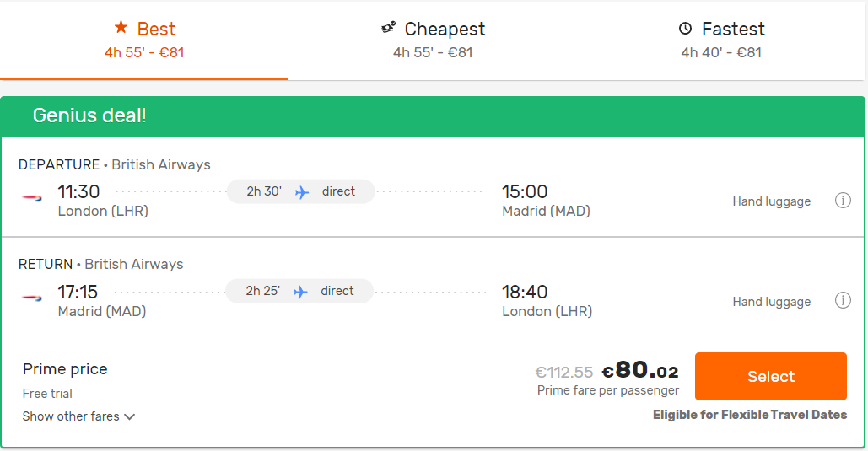This screenshot has height=451, width=868.
Task: Click British Airways logo on return flight
Action: 32,298
